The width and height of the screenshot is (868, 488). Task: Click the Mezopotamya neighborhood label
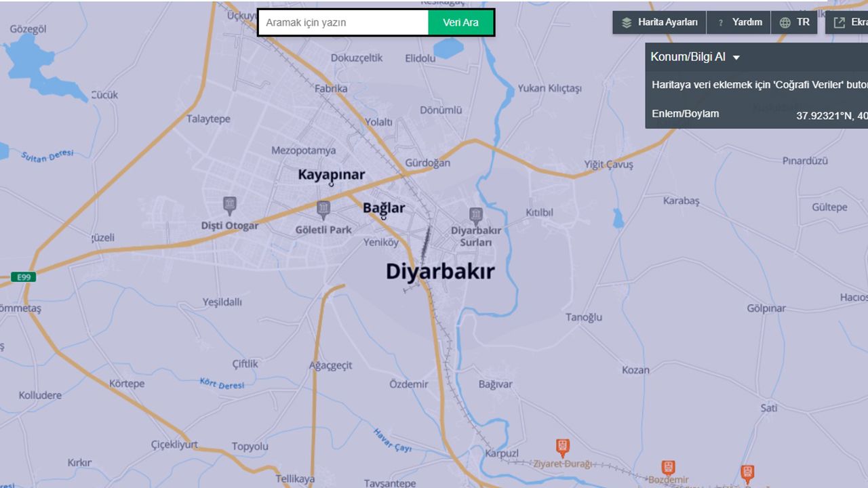coord(303,150)
